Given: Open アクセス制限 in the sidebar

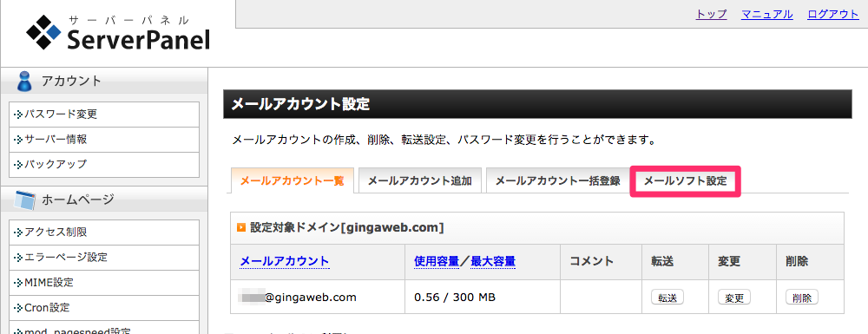Looking at the screenshot, I should click(x=104, y=232).
